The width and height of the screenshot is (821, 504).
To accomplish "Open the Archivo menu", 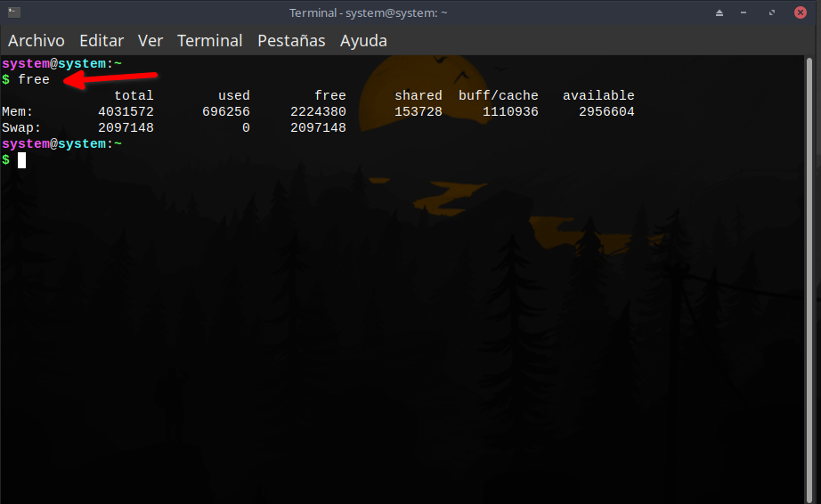I will (37, 41).
